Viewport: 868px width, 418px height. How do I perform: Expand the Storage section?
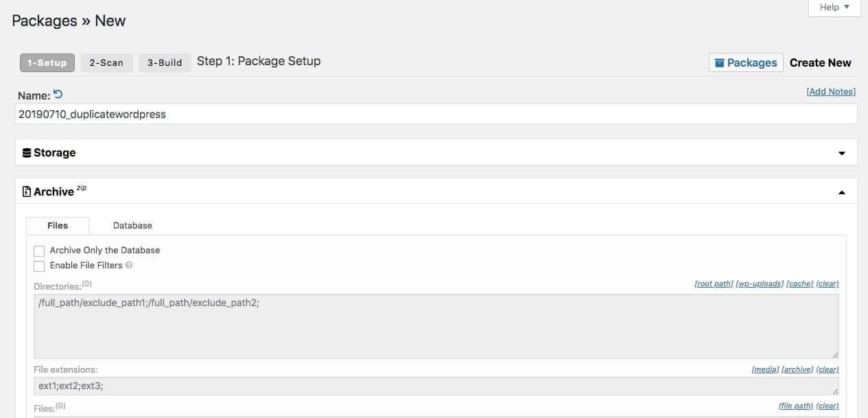(x=842, y=152)
